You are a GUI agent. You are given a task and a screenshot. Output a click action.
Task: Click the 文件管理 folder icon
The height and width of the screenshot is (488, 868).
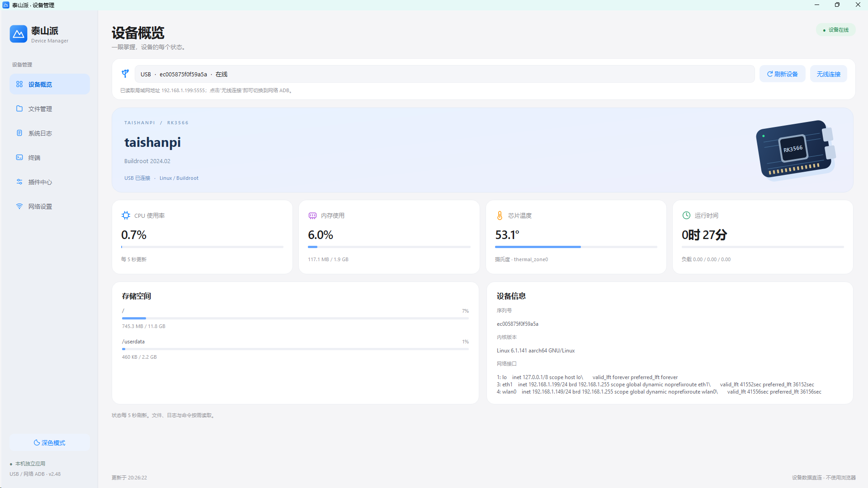coord(19,108)
